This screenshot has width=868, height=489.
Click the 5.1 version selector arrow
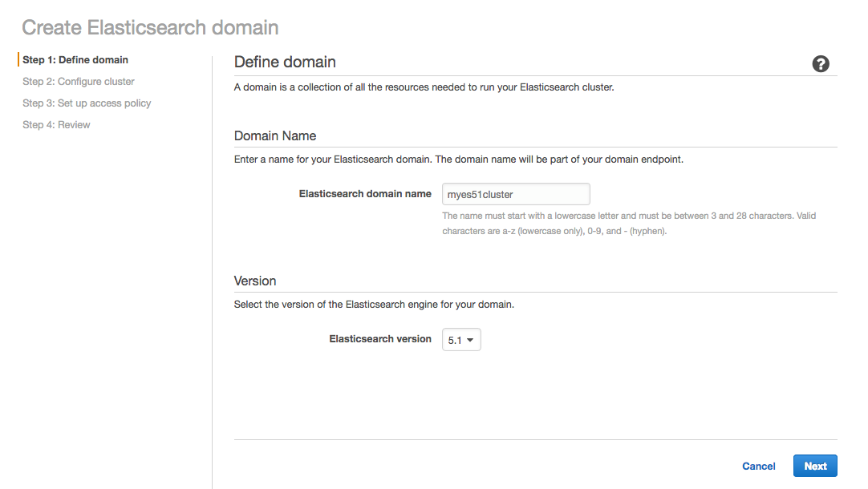(472, 339)
